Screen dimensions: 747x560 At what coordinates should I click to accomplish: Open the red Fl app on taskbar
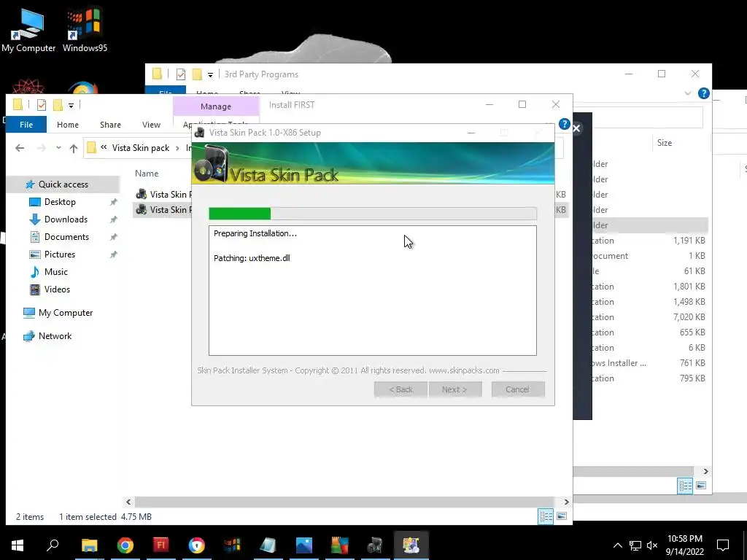click(161, 545)
